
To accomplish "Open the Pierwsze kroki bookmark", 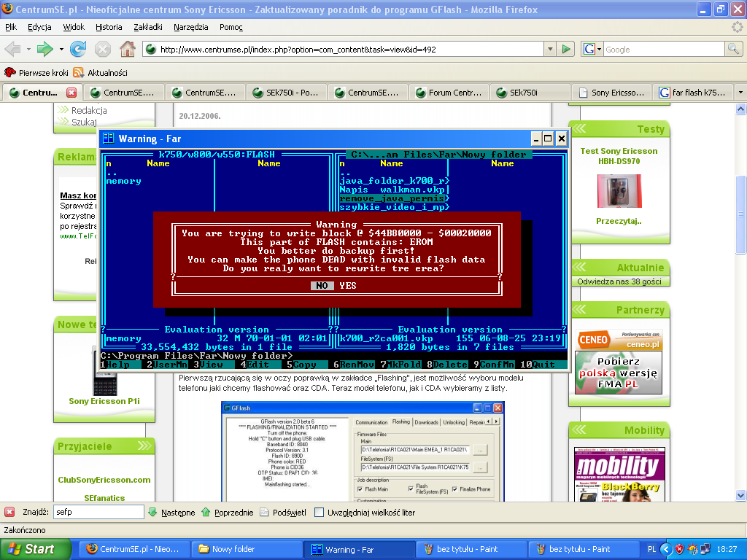I will [36, 72].
